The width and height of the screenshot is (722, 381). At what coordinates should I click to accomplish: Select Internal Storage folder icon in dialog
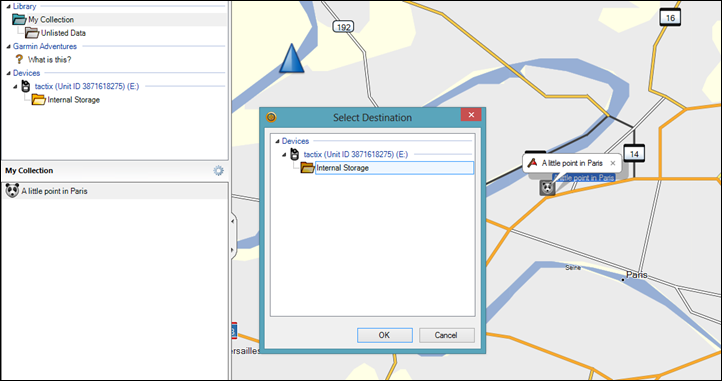click(x=307, y=168)
